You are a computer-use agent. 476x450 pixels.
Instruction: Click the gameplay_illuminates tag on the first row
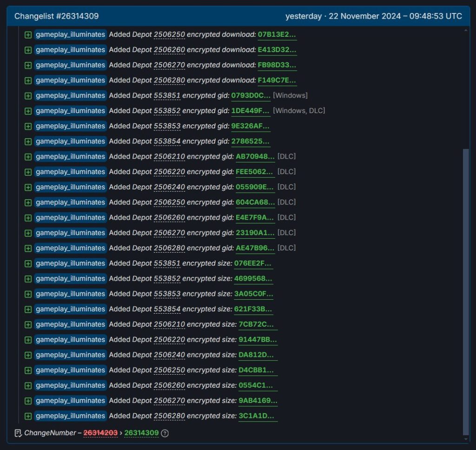tap(70, 34)
